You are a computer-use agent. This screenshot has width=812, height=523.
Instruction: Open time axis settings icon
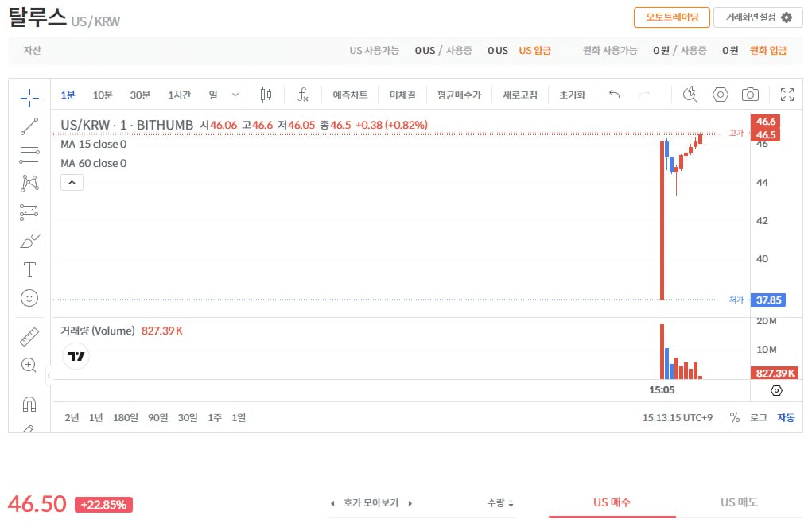tap(776, 390)
